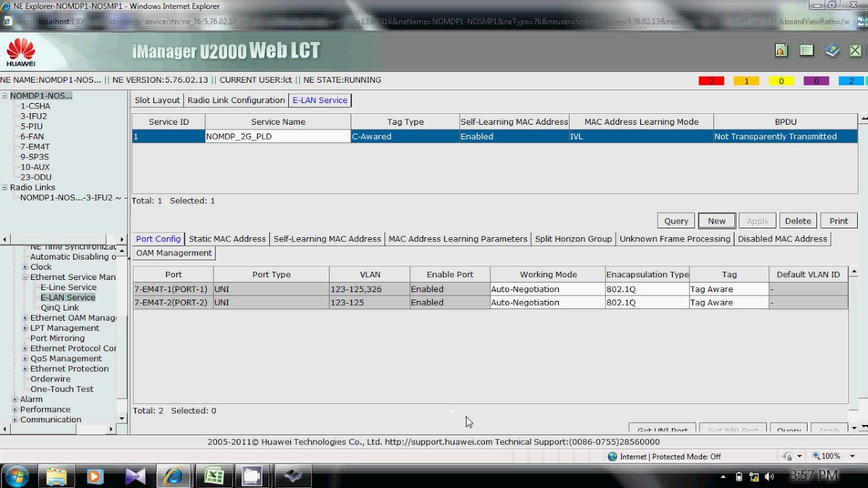Select 23-ODU in device tree
This screenshot has height=488, width=868.
(x=36, y=177)
